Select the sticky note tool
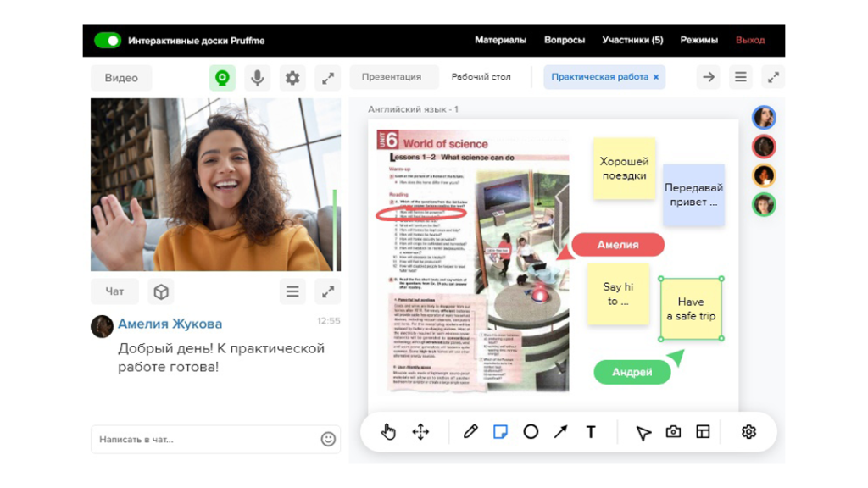Image resolution: width=868 pixels, height=488 pixels. 500,432
